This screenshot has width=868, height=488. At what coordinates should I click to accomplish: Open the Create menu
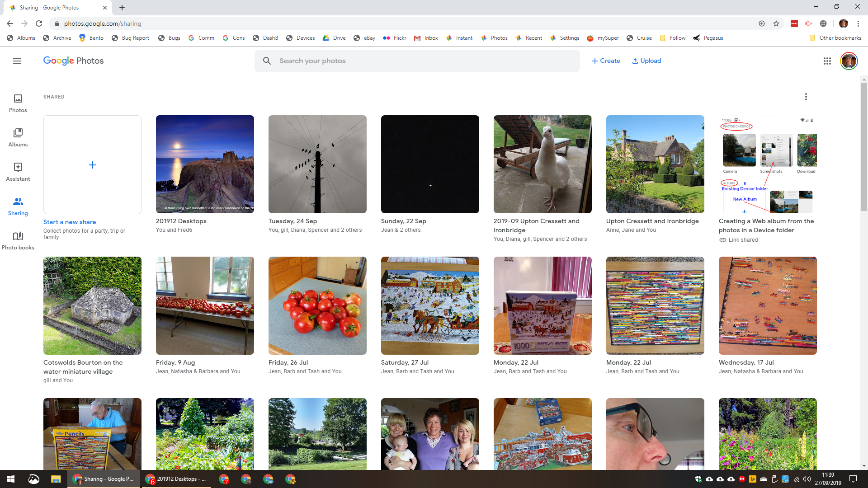606,61
